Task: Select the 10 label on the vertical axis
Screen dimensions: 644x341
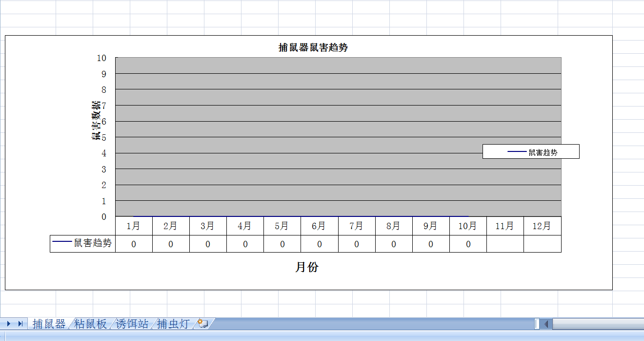Action: [101, 58]
